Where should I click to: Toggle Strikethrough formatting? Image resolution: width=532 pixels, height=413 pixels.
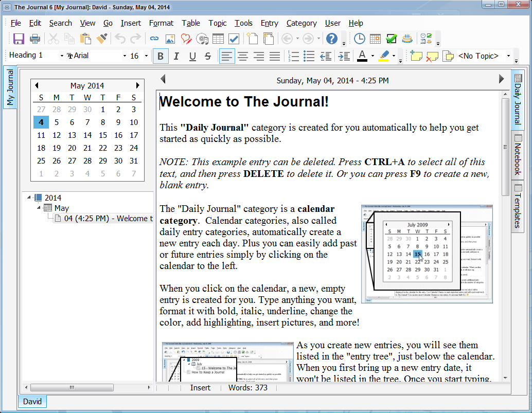click(208, 56)
